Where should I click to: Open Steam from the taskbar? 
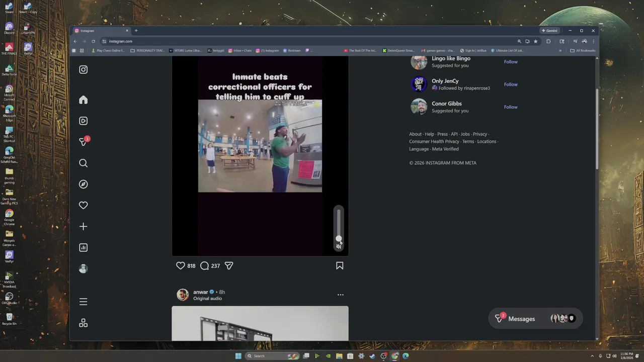(x=372, y=356)
